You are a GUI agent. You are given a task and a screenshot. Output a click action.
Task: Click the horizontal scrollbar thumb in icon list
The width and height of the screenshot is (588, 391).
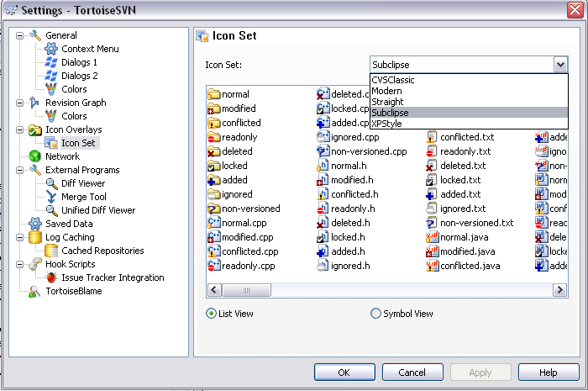tap(246, 290)
